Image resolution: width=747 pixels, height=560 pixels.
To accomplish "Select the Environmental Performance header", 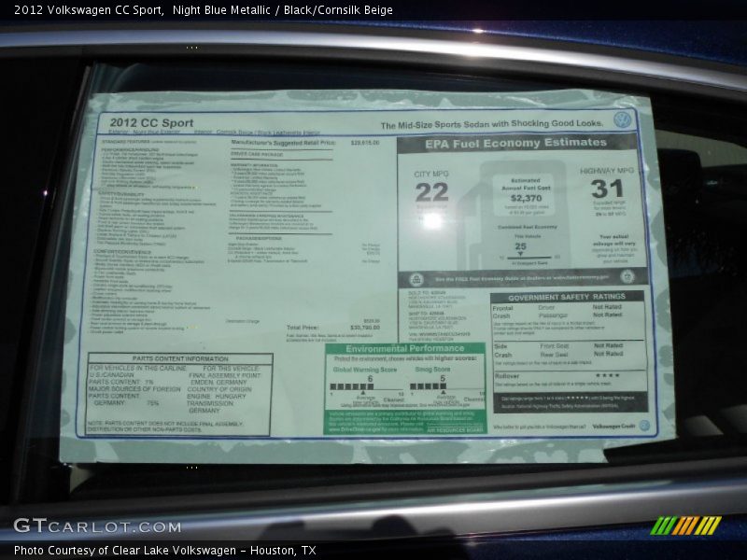I will pos(404,348).
